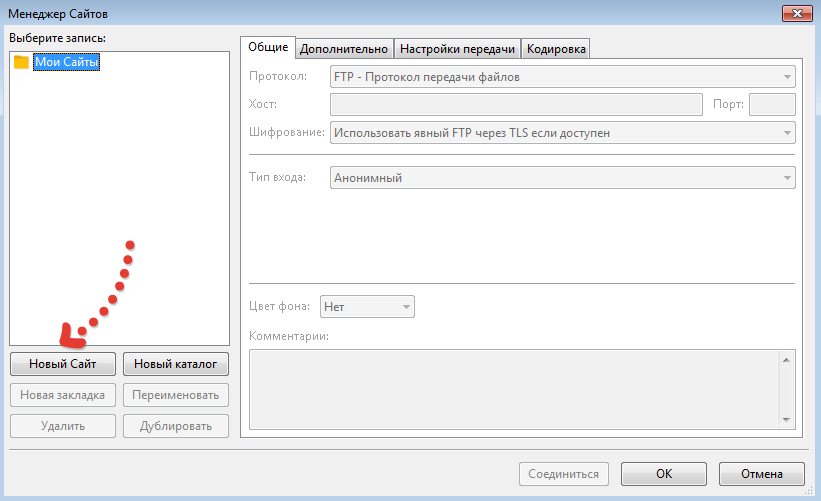
Task: Select the Мои Сайты tree entry
Action: pos(66,62)
